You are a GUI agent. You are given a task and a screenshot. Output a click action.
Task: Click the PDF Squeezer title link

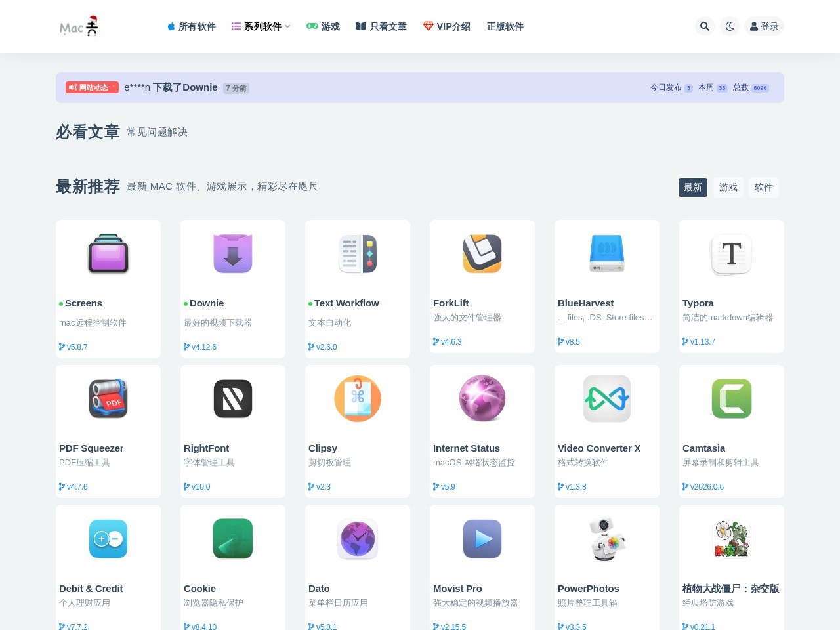tap(91, 448)
